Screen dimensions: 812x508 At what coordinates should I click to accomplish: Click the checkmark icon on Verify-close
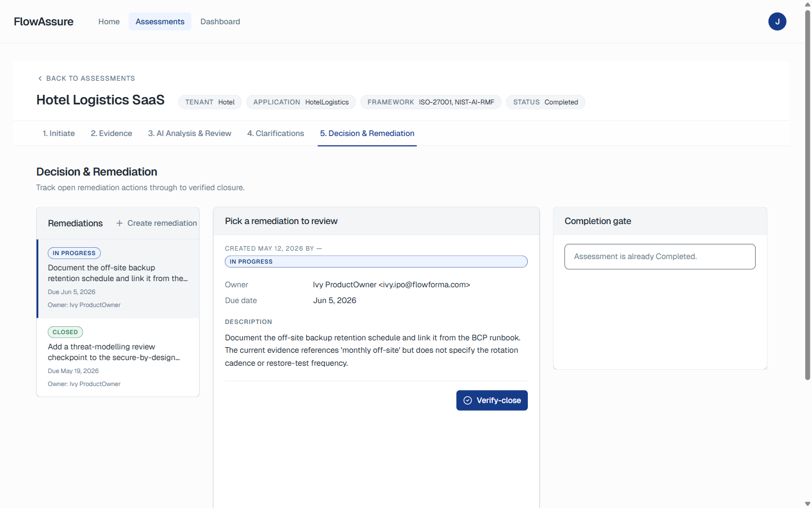[467, 400]
